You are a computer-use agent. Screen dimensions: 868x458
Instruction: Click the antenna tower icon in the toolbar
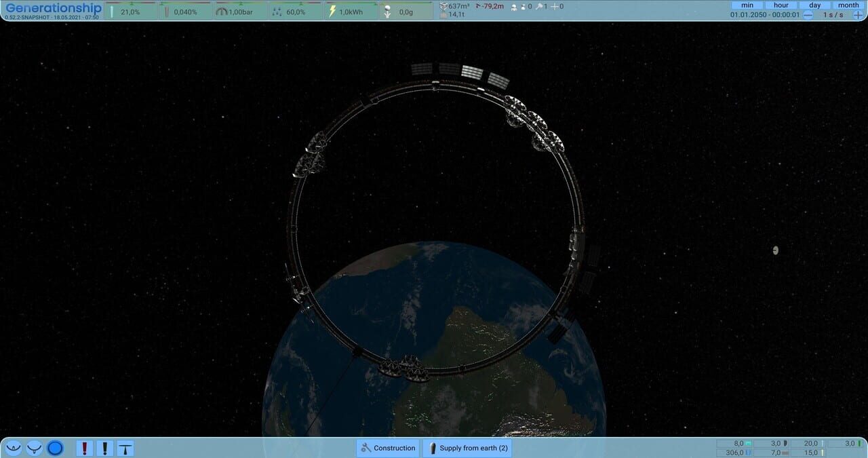pyautogui.click(x=125, y=449)
